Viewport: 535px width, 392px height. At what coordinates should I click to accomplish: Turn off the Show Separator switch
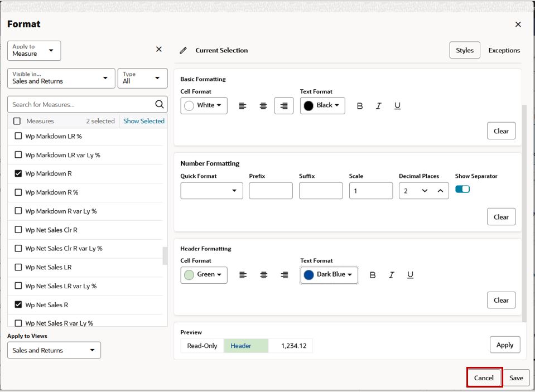coord(462,189)
